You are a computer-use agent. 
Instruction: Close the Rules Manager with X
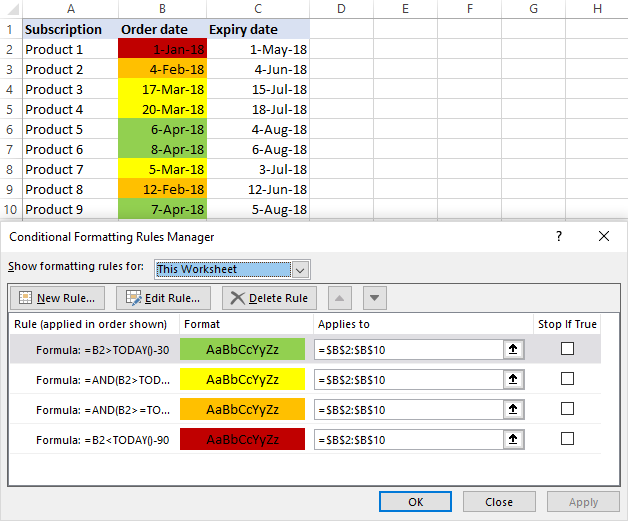[x=603, y=237]
